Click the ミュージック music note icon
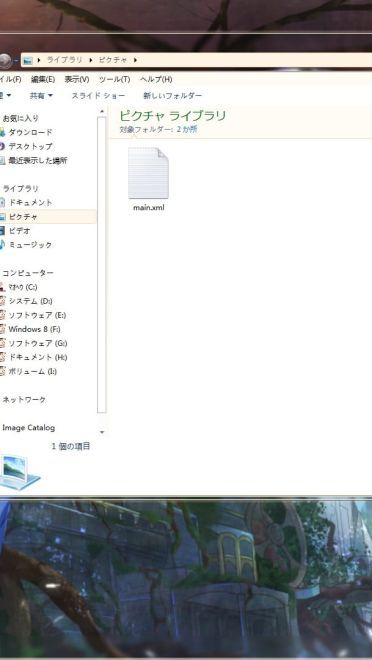Image resolution: width=372 pixels, height=660 pixels. point(2,245)
